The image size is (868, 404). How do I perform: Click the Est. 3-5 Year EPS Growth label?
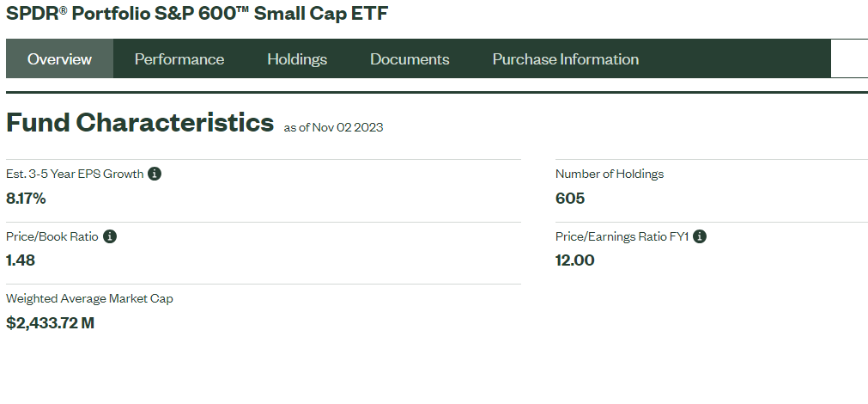point(75,174)
